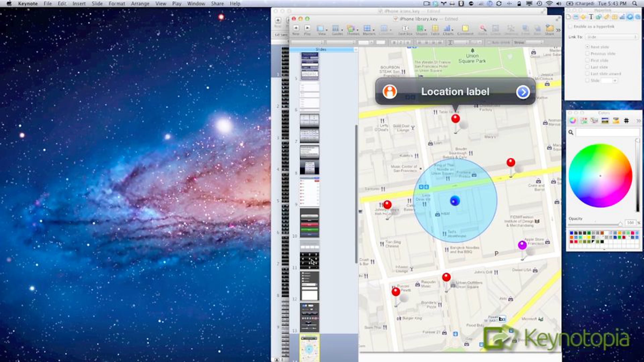This screenshot has height=362, width=644.
Task: Click the Play button to start the slideshow
Action: pos(307,28)
